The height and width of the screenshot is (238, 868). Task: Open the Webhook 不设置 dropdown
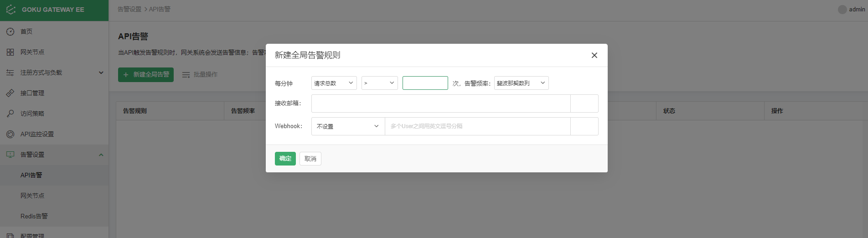[x=348, y=126]
